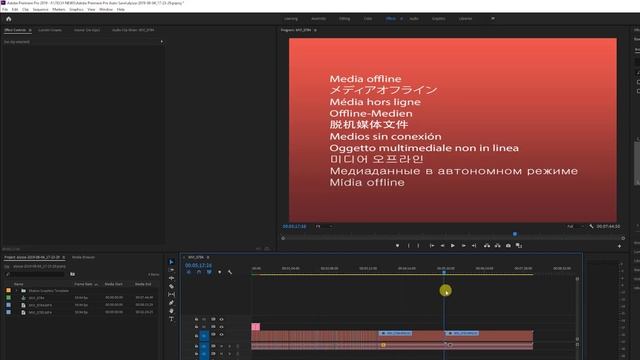Open Program monitor panel menu icon
This screenshot has height=360, width=640.
(315, 30)
